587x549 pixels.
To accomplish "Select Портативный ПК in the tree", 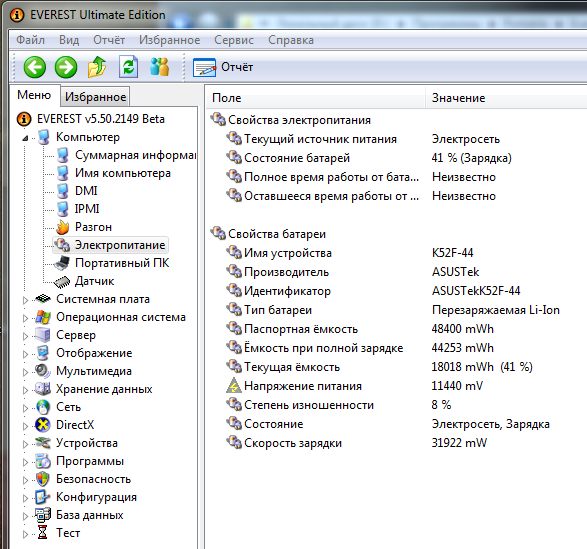I will point(122,263).
